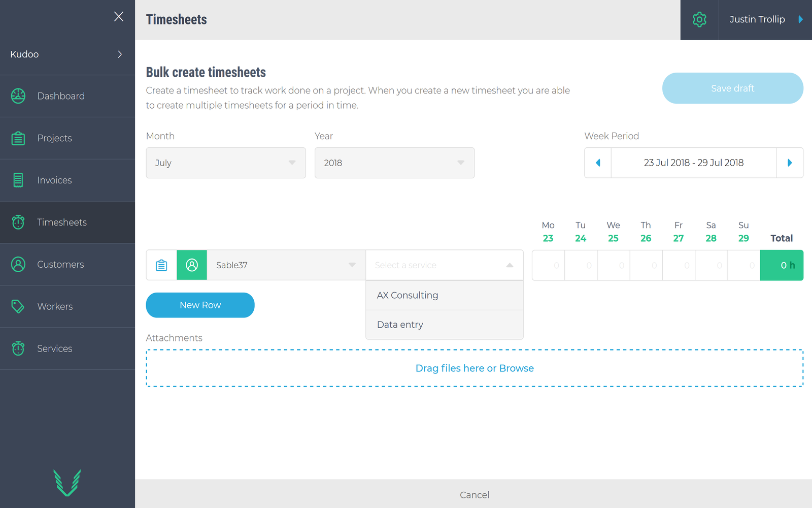Image resolution: width=812 pixels, height=508 pixels.
Task: Go to the next week period
Action: coord(790,163)
